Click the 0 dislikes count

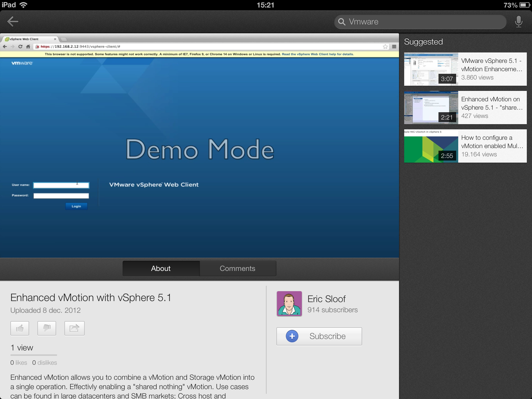click(44, 363)
